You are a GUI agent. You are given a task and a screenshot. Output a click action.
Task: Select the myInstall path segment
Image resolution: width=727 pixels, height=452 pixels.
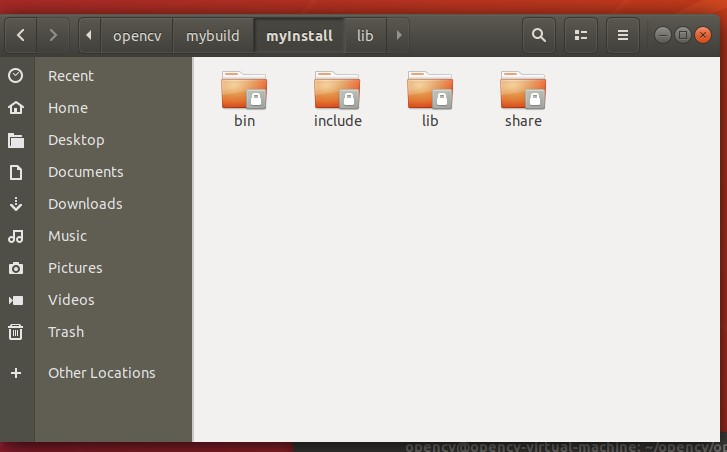point(299,36)
